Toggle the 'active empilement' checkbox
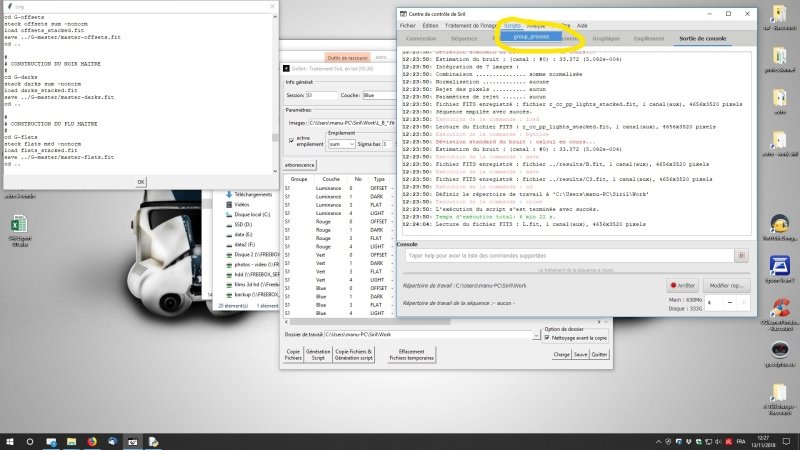 click(x=291, y=140)
